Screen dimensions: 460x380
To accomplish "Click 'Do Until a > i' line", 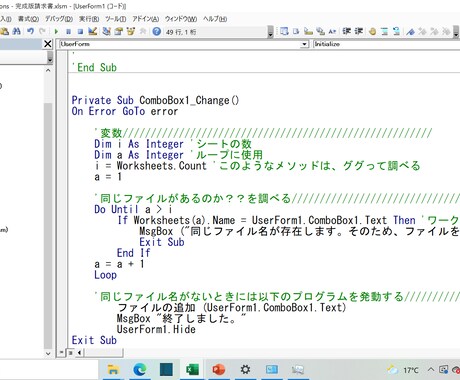I will (x=133, y=209).
